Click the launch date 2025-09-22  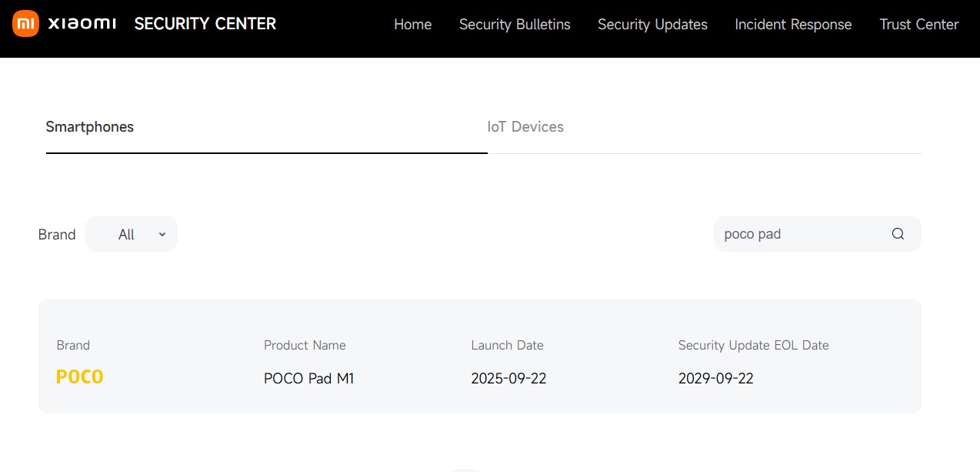(508, 379)
